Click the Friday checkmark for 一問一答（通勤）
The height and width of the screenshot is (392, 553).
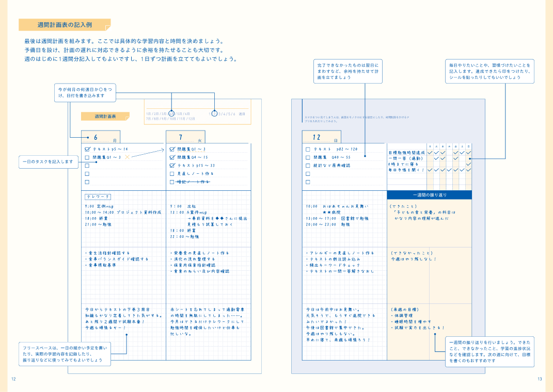[456, 158]
